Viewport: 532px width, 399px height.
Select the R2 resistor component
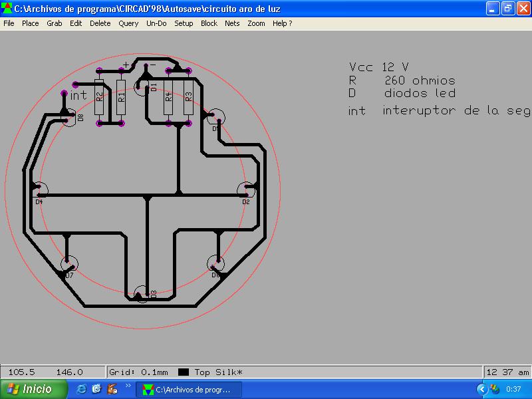tap(99, 96)
